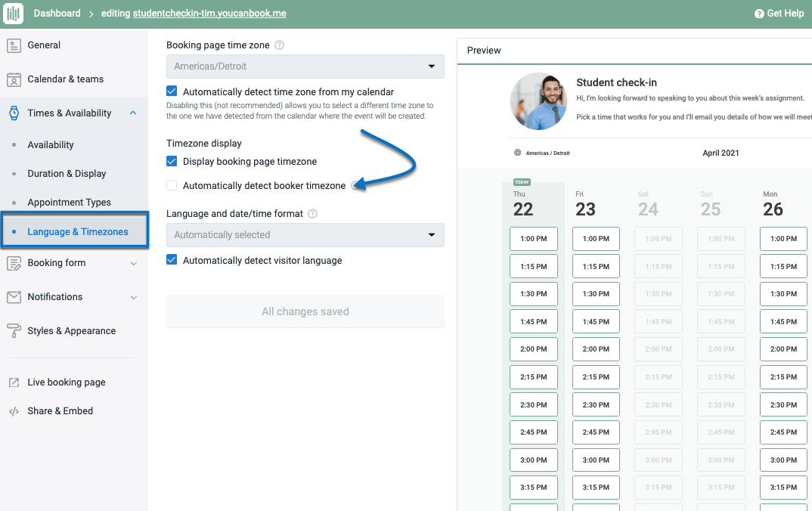Click the Notifications envelope icon
The image size is (812, 511).
pos(13,296)
